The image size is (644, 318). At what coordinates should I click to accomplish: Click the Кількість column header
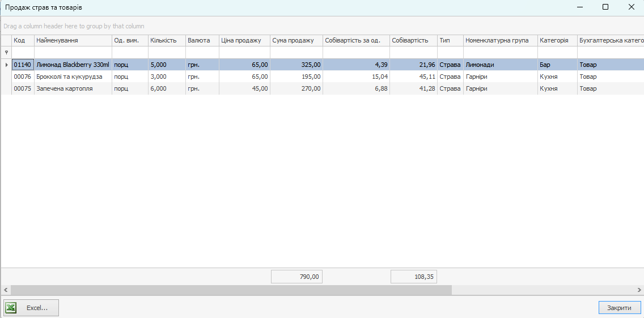[x=166, y=40]
